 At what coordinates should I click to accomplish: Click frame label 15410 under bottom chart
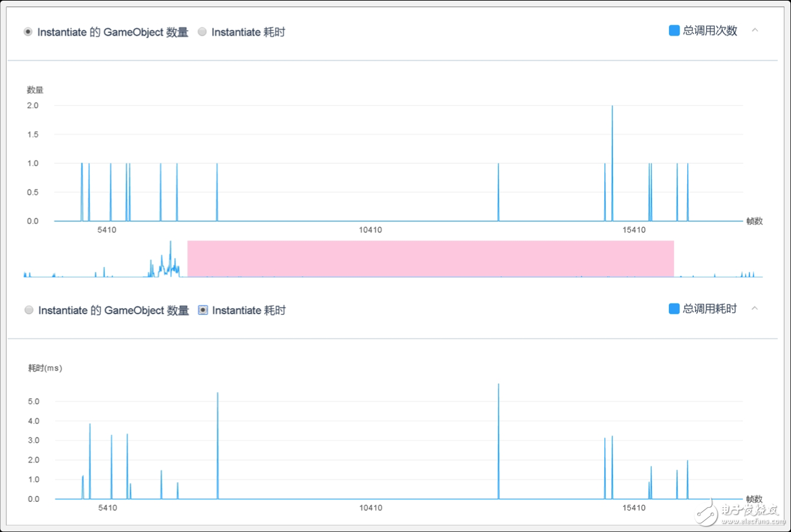(635, 508)
